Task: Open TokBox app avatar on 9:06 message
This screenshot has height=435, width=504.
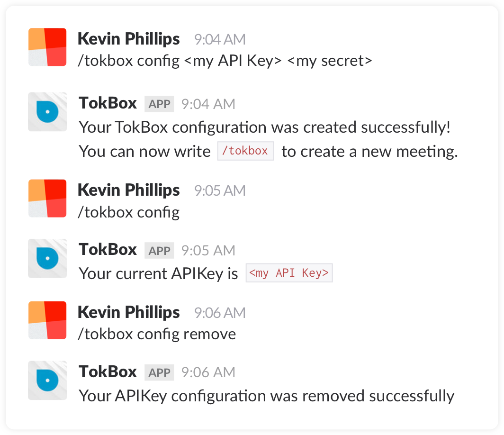Action: click(x=47, y=381)
